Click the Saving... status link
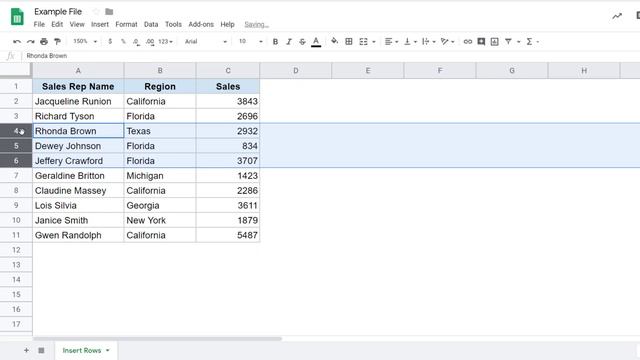Image resolution: width=640 pixels, height=360 pixels. point(256,24)
